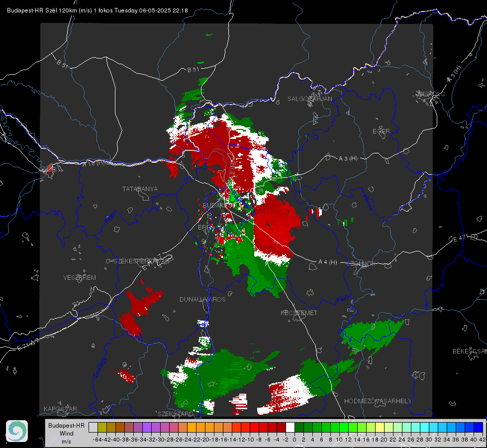Click the Budapest-HR Wind m/s legend title
487x448 pixels.
click(67, 434)
